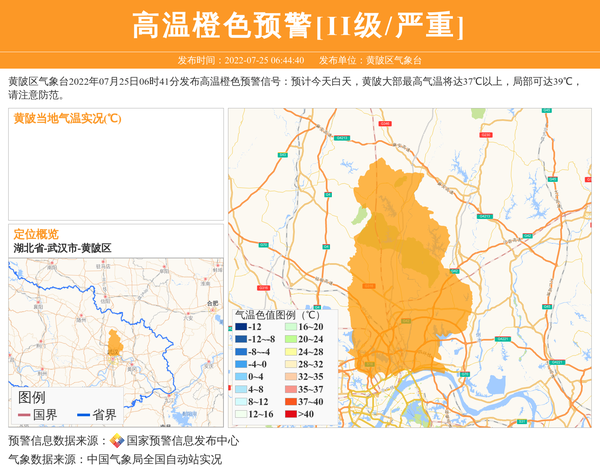Image resolution: width=600 pixels, height=471 pixels.
Task: Click the 国家预警信息发布中心 logo icon
Action: point(117,441)
